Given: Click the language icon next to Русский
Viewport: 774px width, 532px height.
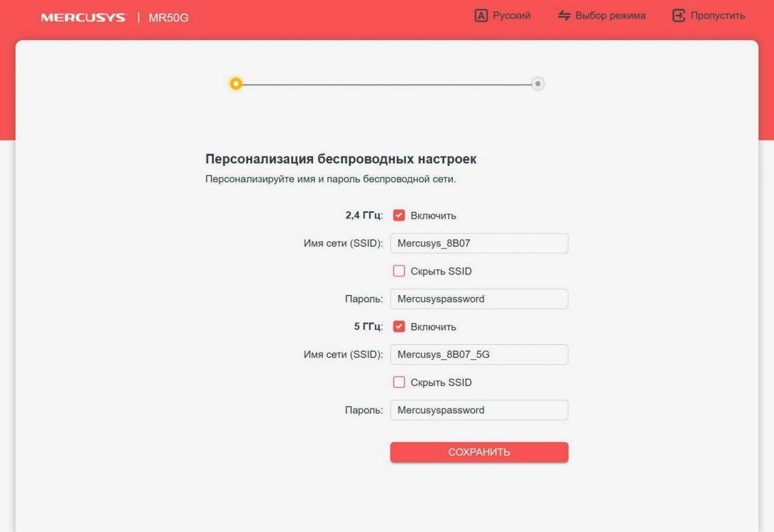Looking at the screenshot, I should pyautogui.click(x=481, y=16).
